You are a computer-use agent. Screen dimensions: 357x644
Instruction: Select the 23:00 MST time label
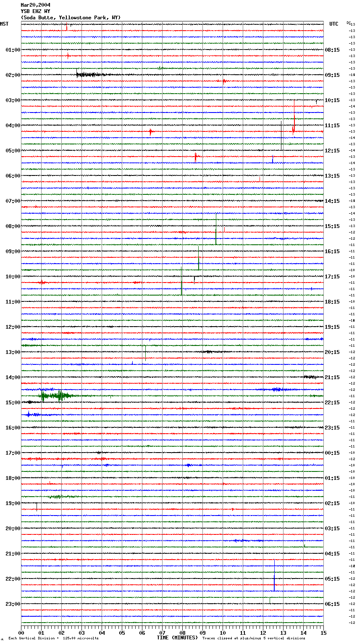[13, 604]
